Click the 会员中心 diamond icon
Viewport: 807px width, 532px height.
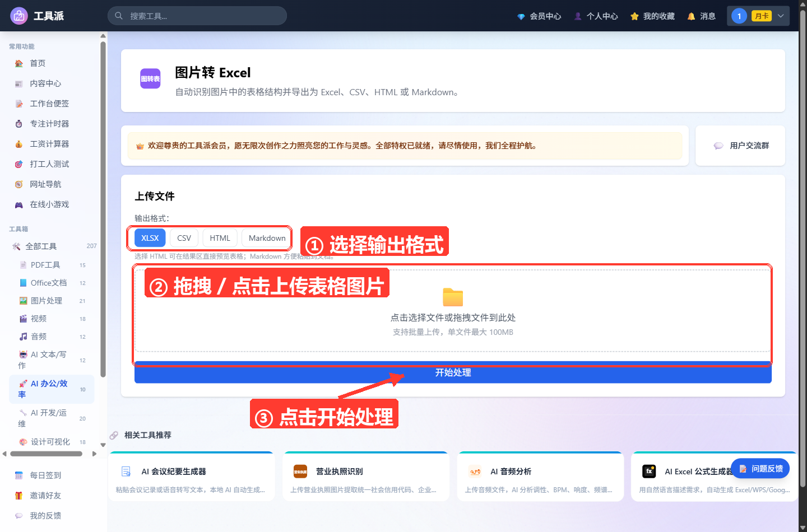tap(521, 16)
